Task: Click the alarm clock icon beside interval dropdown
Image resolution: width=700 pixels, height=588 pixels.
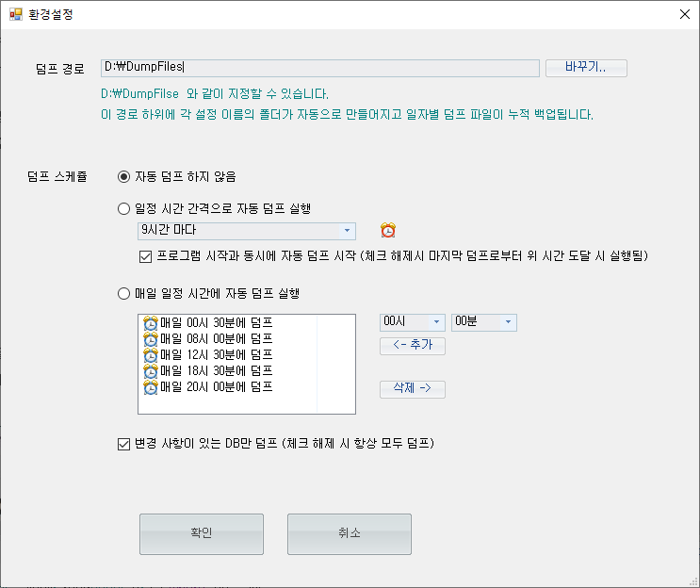Action: [x=388, y=230]
